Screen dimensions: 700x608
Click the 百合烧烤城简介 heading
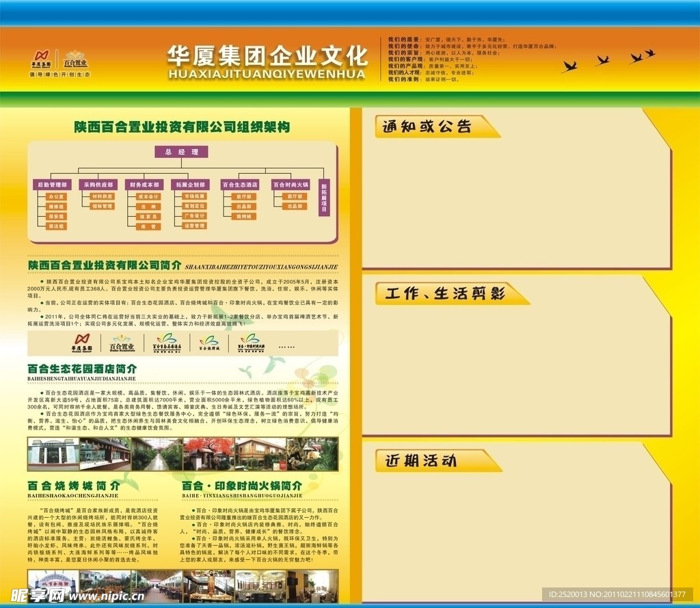pyautogui.click(x=74, y=486)
